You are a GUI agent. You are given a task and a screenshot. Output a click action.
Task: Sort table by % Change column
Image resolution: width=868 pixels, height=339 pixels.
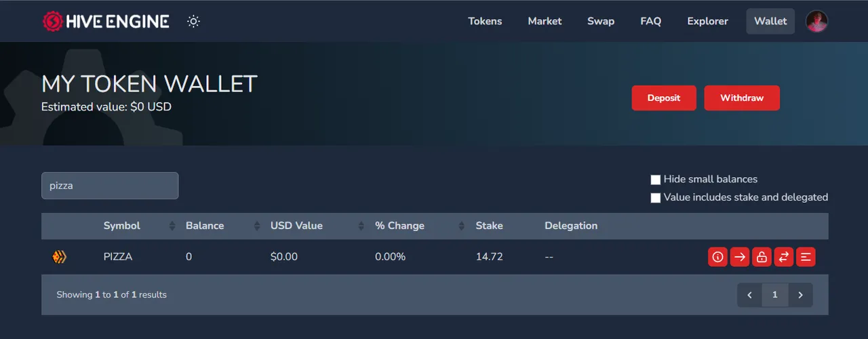(420, 226)
